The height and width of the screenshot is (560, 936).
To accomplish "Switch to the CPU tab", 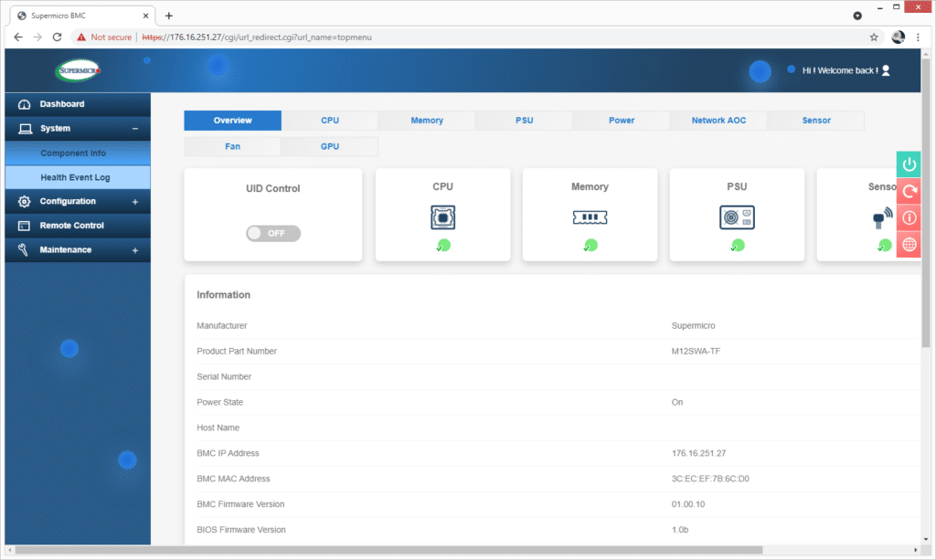I will point(329,121).
